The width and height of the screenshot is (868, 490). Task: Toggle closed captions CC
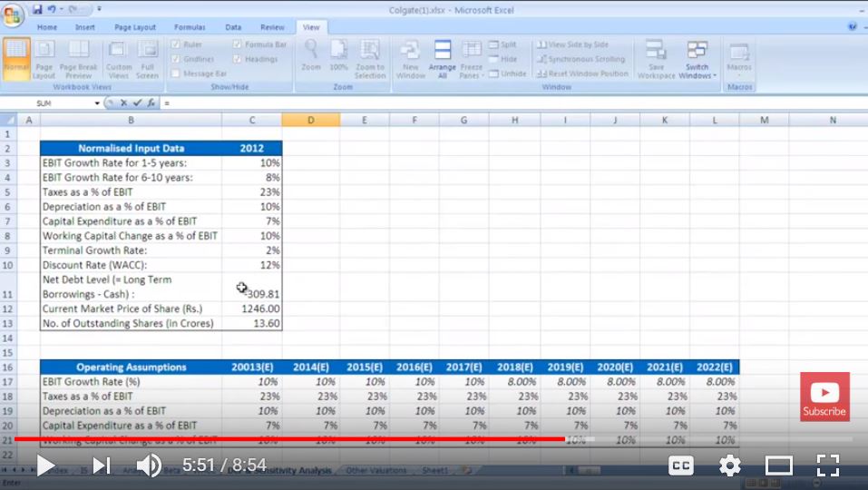681,465
